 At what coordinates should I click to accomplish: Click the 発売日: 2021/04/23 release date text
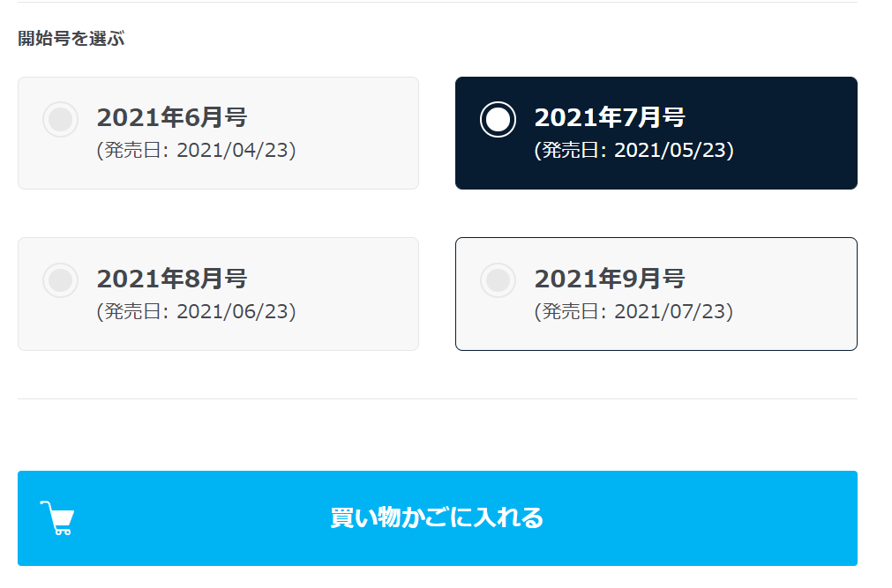[x=196, y=150]
